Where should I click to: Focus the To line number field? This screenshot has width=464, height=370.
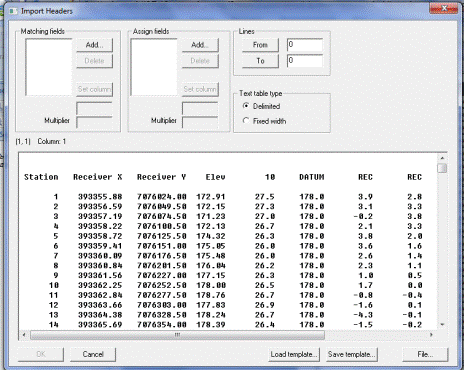305,61
